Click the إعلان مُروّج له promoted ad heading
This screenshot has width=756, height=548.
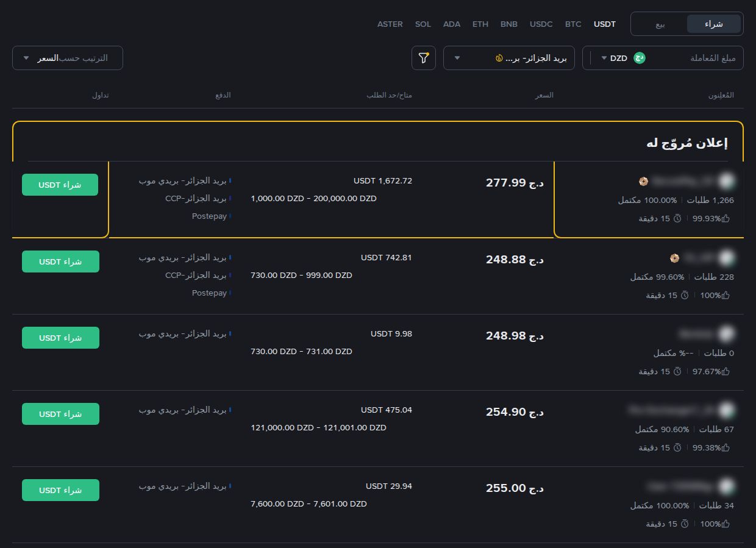click(687, 143)
